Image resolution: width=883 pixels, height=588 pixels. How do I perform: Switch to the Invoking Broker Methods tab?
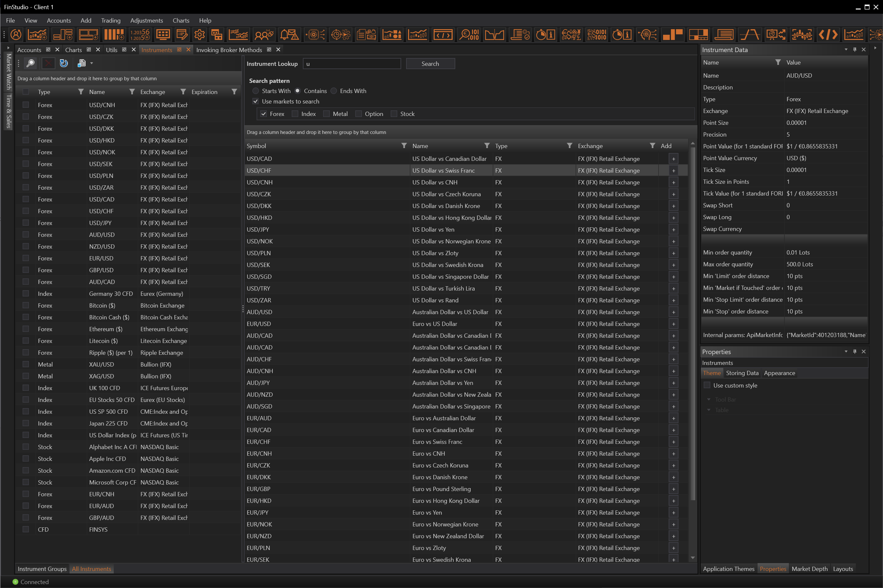(229, 50)
